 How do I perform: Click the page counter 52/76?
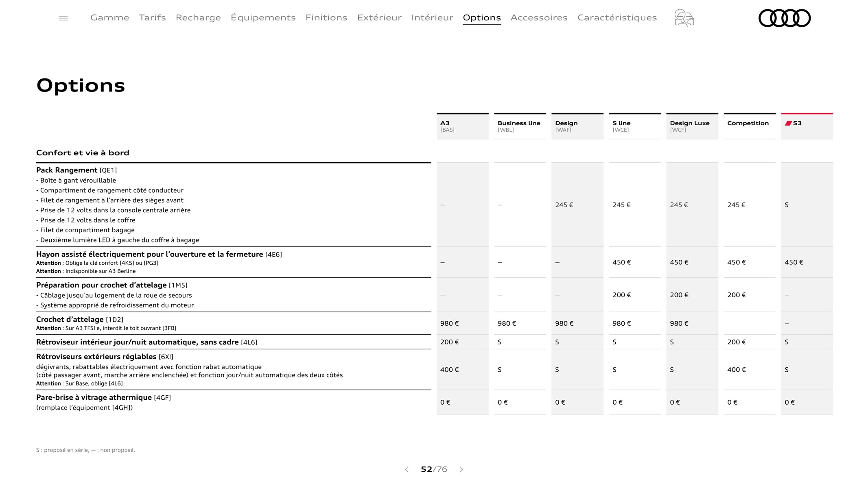click(x=434, y=469)
